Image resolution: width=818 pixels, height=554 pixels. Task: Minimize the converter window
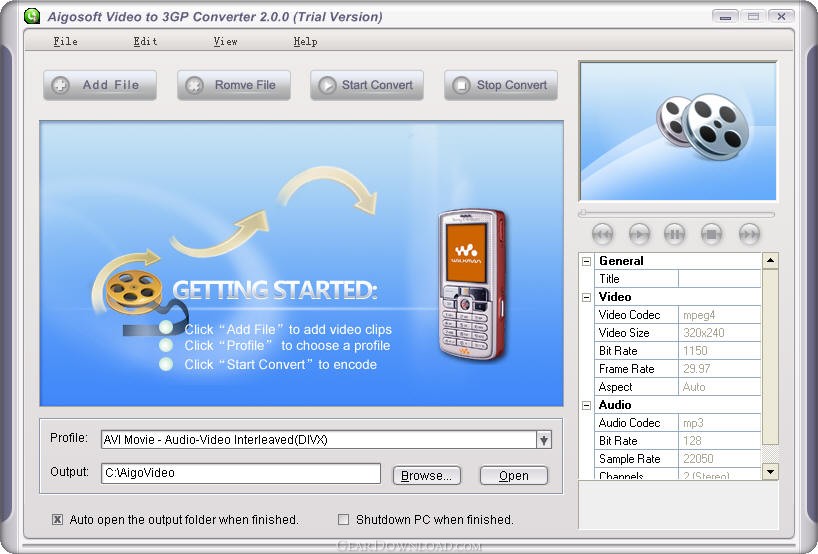click(725, 17)
